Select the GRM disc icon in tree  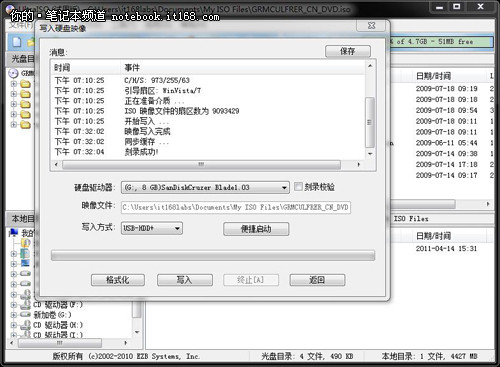(x=13, y=73)
